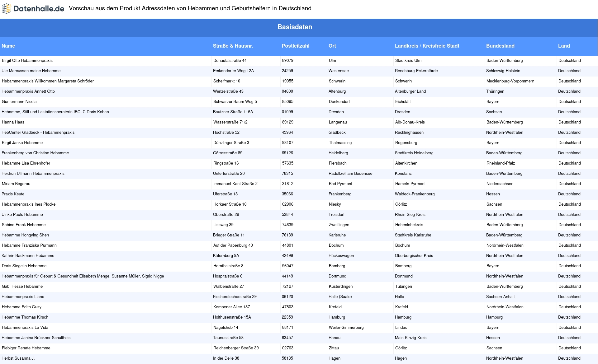Click the district Stadtkreis Heidelberg
Viewport: 598px width, 364px height.
414,153
